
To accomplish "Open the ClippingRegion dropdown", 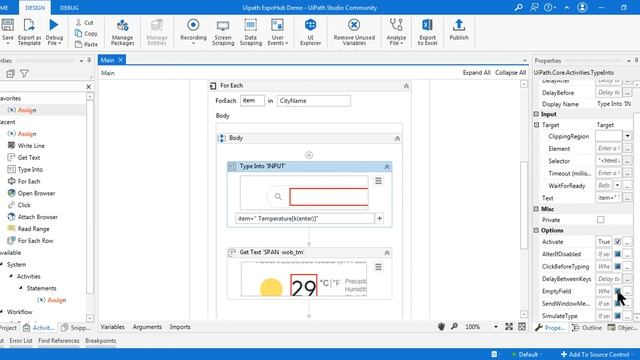I will pos(627,136).
